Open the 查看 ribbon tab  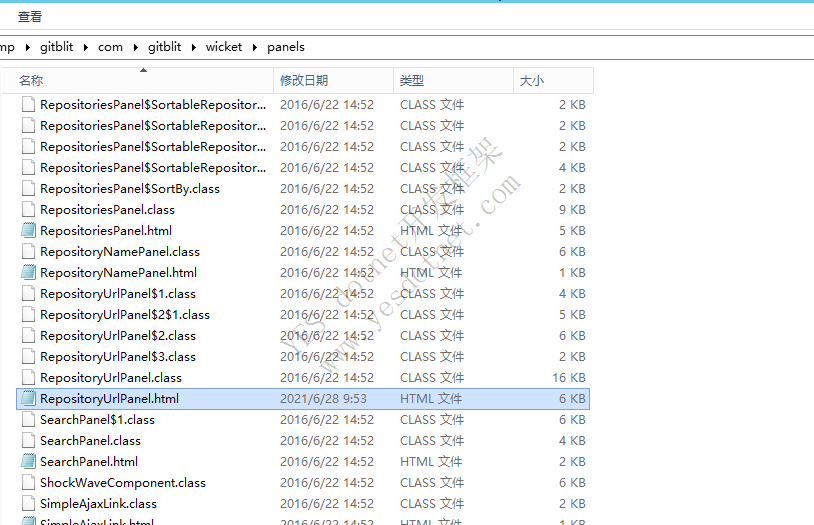(30, 17)
